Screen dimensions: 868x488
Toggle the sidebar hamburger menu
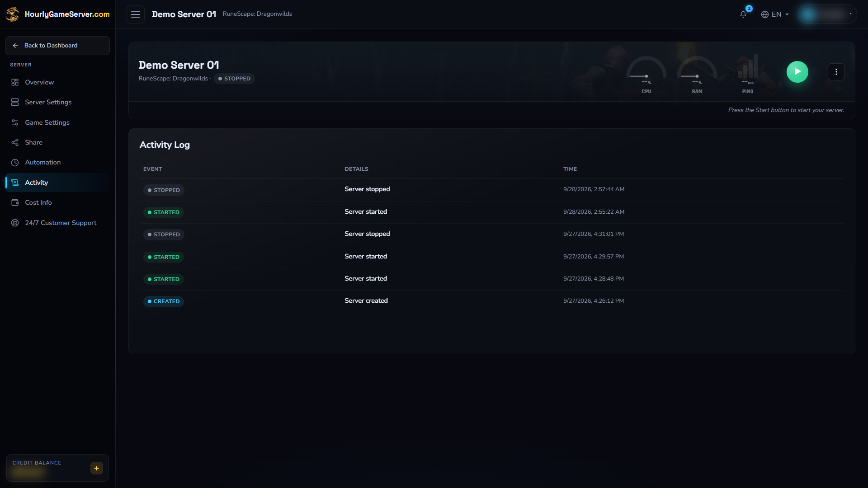136,14
